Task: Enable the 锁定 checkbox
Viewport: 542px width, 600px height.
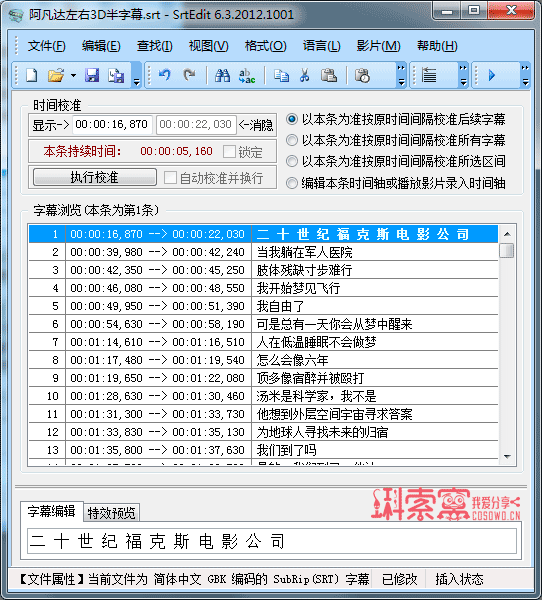Action: click(x=229, y=152)
